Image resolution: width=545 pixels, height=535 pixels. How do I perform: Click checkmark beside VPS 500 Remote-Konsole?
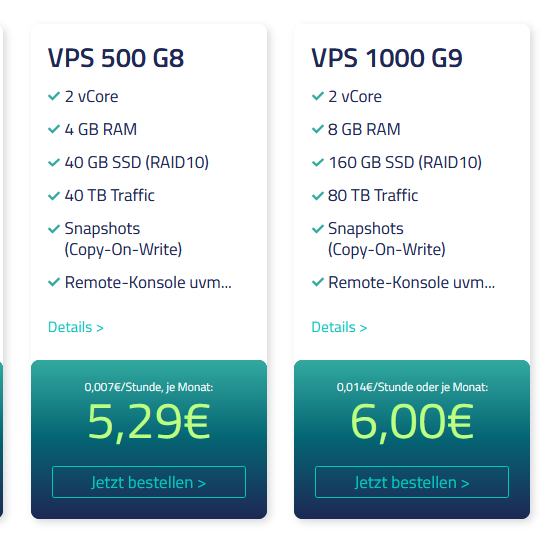(x=54, y=282)
